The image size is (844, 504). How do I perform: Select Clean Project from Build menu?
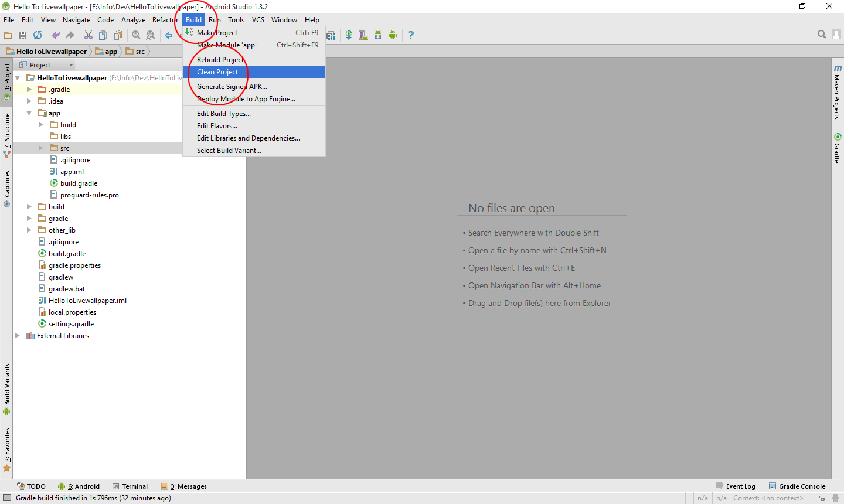tap(254, 72)
